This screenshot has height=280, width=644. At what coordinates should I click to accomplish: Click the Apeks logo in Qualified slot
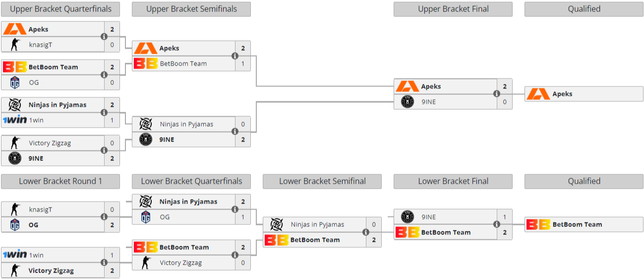pos(538,94)
